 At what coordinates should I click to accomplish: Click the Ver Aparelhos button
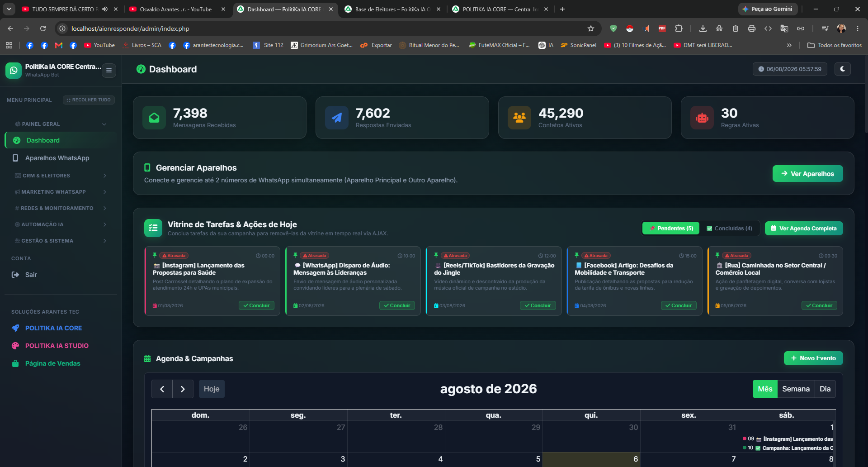click(x=807, y=174)
